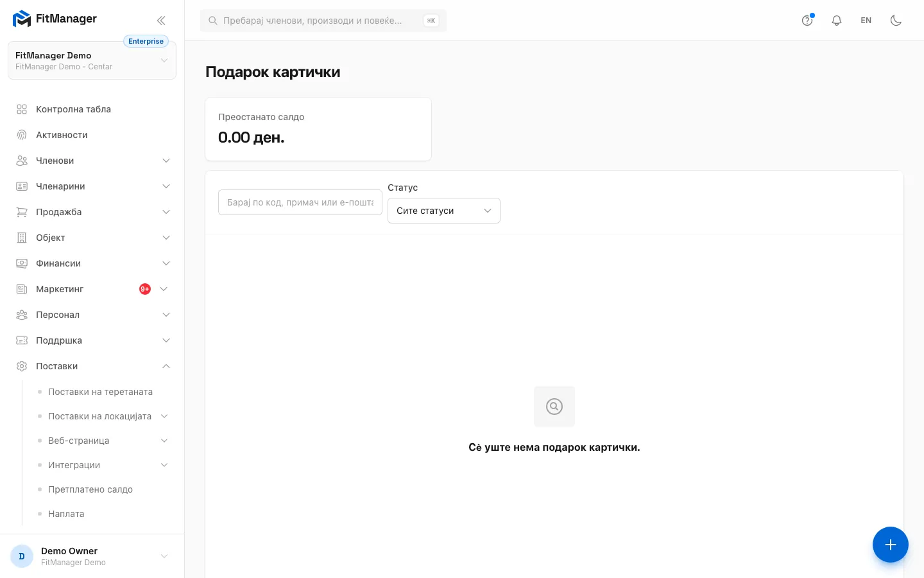This screenshot has height=578, width=924.
Task: Expand the Веб-страница submenu chevron
Action: click(164, 441)
